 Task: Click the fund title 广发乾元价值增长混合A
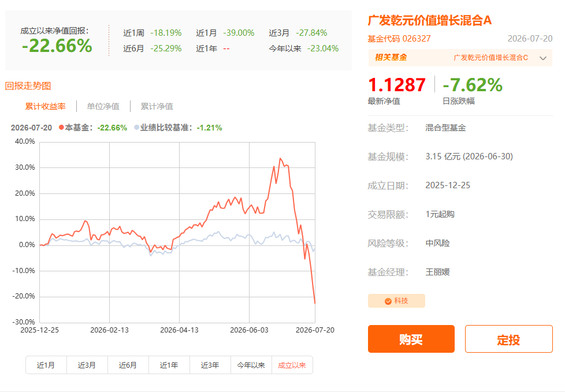[429, 21]
